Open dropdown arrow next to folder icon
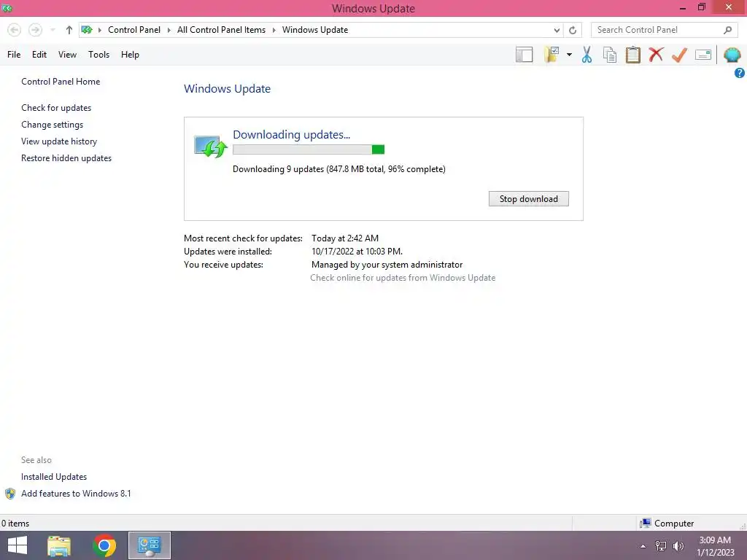The width and height of the screenshot is (747, 560). [x=569, y=55]
